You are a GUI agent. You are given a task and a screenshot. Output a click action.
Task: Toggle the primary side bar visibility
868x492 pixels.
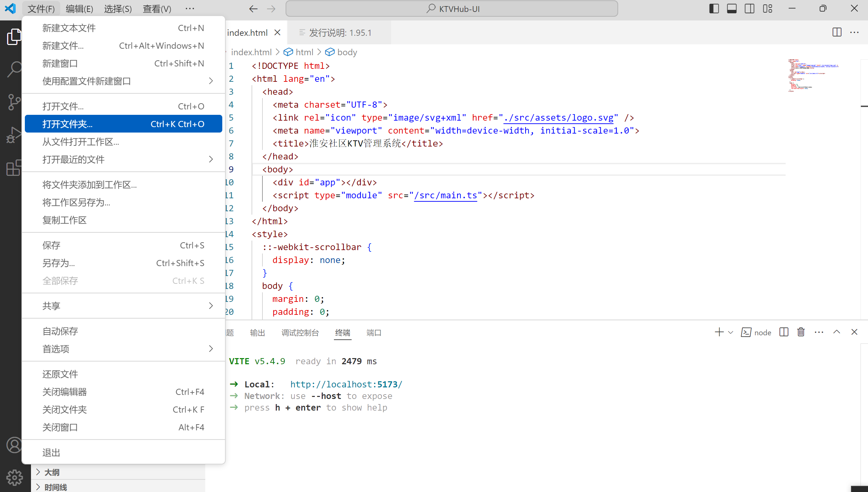pos(714,9)
